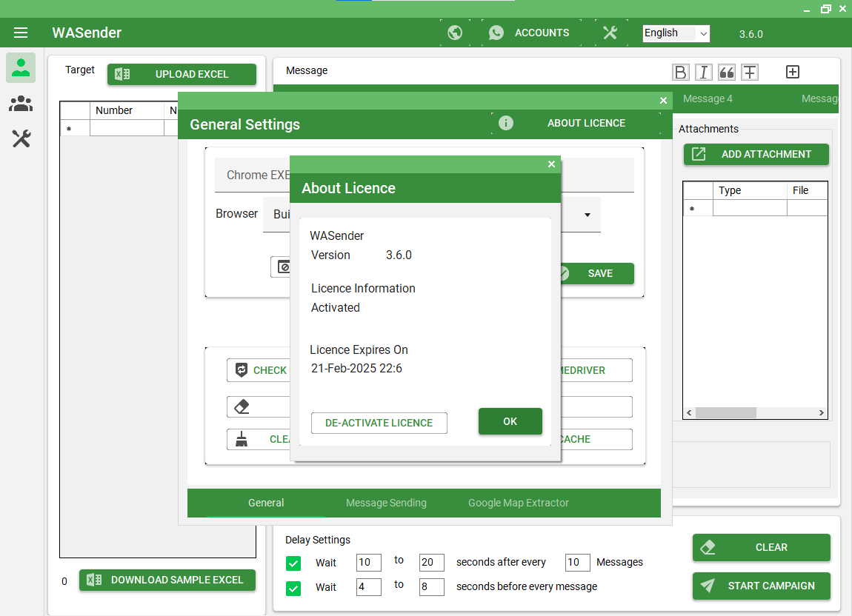Click the Messages count field
Image resolution: width=852 pixels, height=616 pixels.
point(578,562)
